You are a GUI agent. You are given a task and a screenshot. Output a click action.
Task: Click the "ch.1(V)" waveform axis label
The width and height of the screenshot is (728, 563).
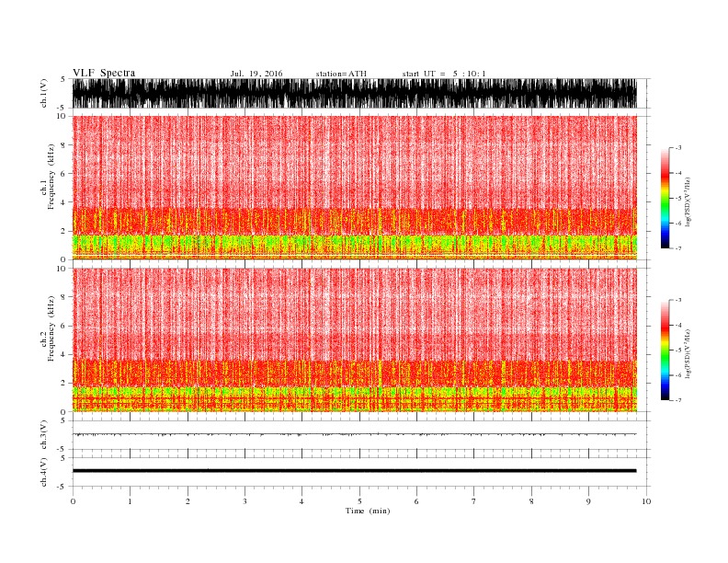(x=43, y=93)
